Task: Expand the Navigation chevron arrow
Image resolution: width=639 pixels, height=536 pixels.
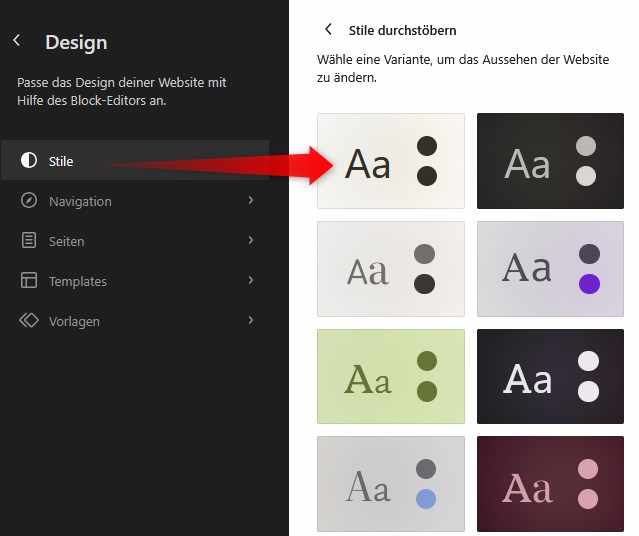Action: (x=251, y=200)
